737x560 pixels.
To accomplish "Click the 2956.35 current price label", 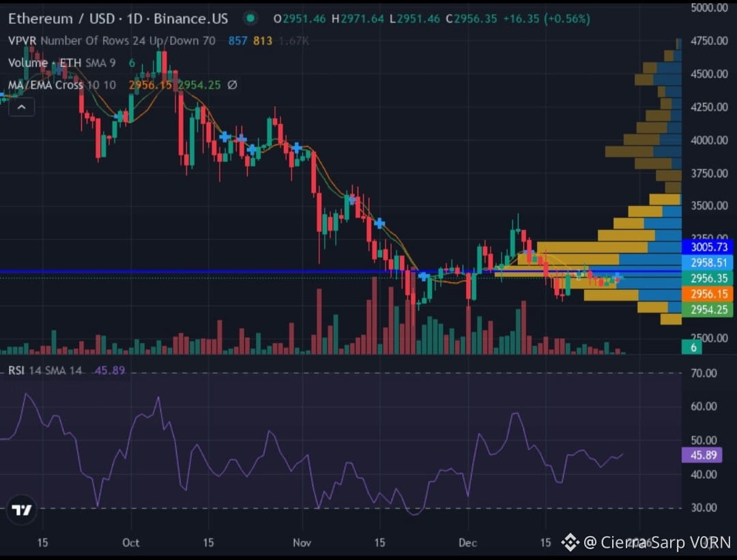I will tap(709, 278).
